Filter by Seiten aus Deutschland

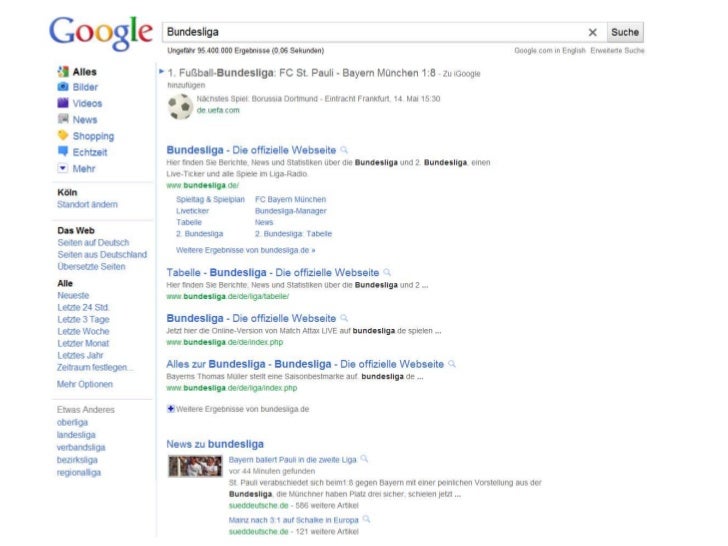[102, 254]
